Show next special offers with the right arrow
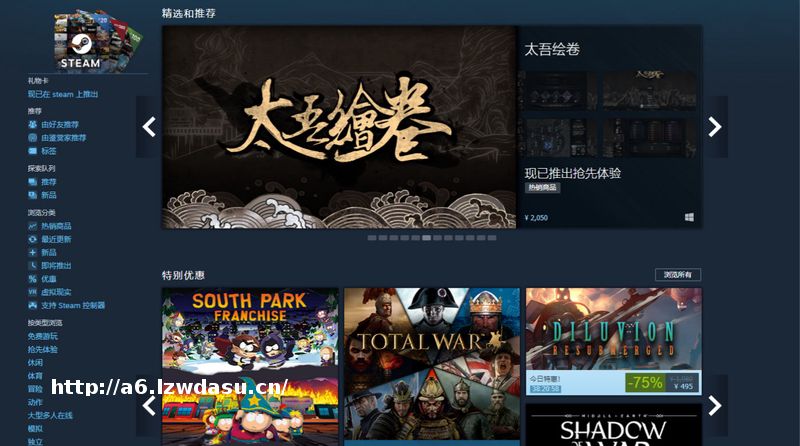This screenshot has height=446, width=800. [x=715, y=406]
